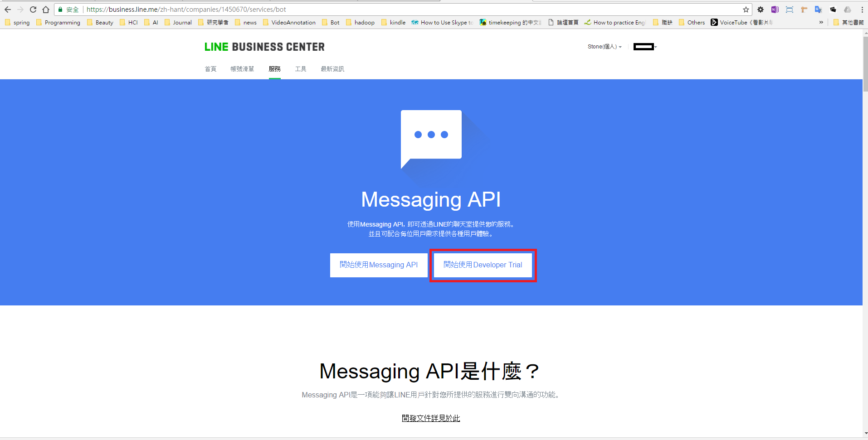Image resolution: width=868 pixels, height=440 pixels.
Task: Click the LINE BUSINESS CENTER logo
Action: point(264,47)
